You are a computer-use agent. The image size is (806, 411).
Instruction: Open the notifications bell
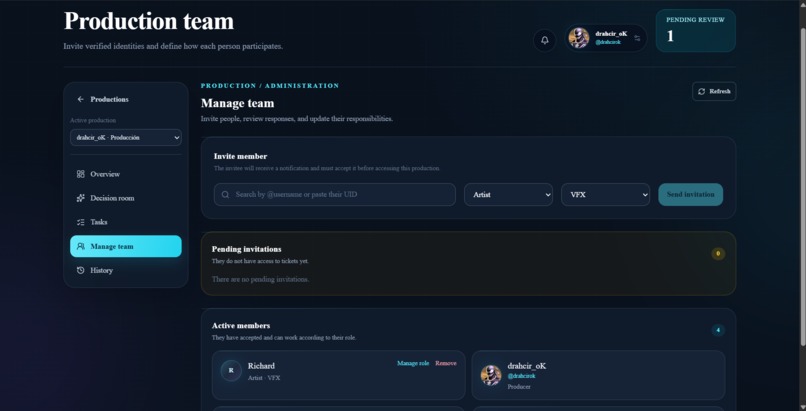[x=544, y=40]
